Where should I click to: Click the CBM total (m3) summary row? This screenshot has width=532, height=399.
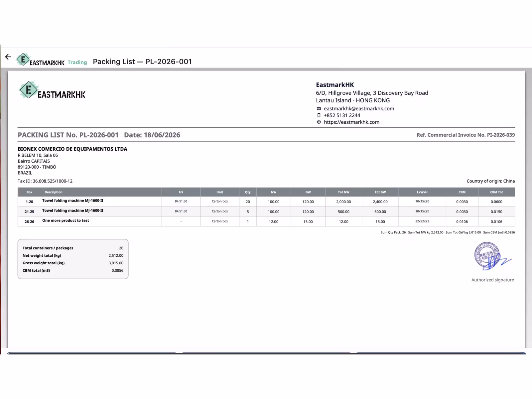(73, 271)
